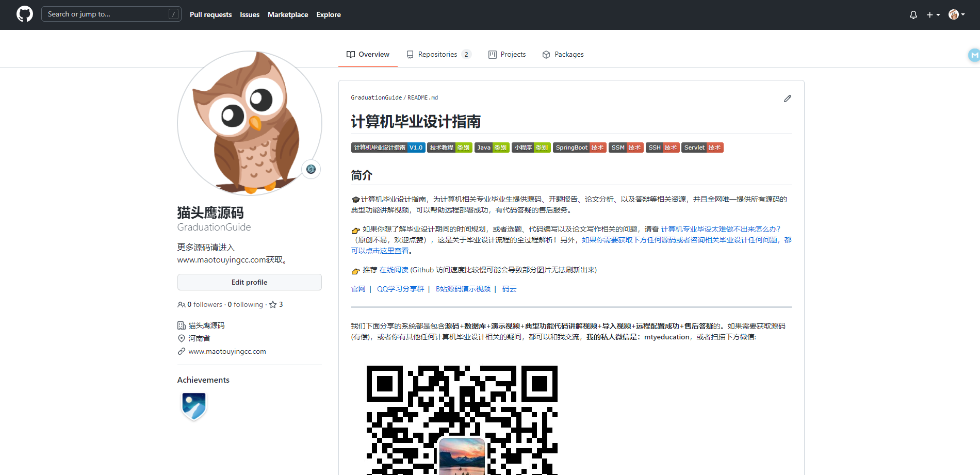Click the 猫头鹰源码 organization text in sidebar
This screenshot has height=475, width=980.
(206, 325)
